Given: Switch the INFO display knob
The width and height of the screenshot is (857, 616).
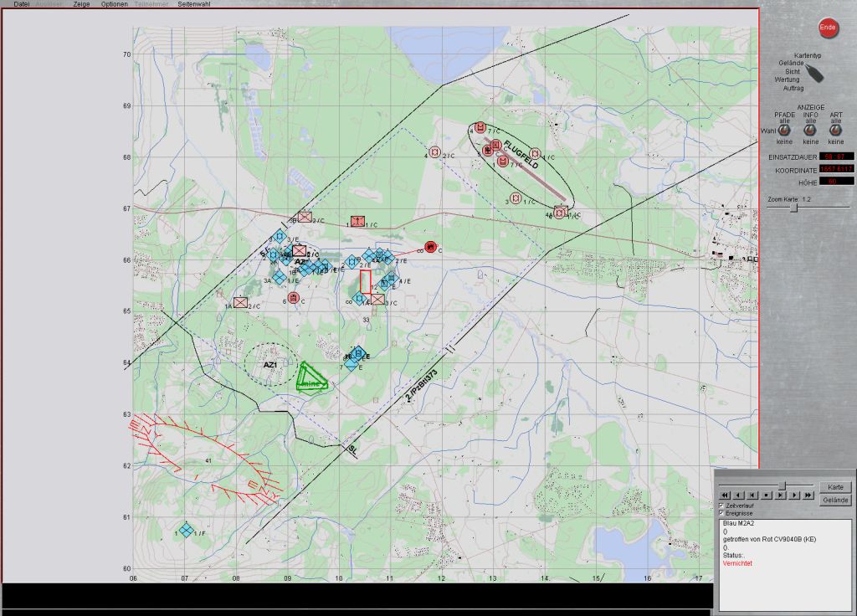Looking at the screenshot, I should (x=810, y=131).
